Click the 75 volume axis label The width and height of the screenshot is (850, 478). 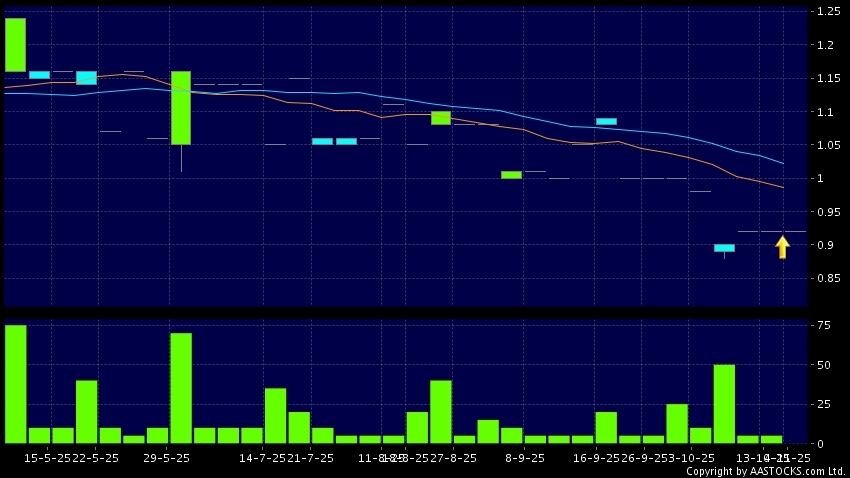point(823,325)
